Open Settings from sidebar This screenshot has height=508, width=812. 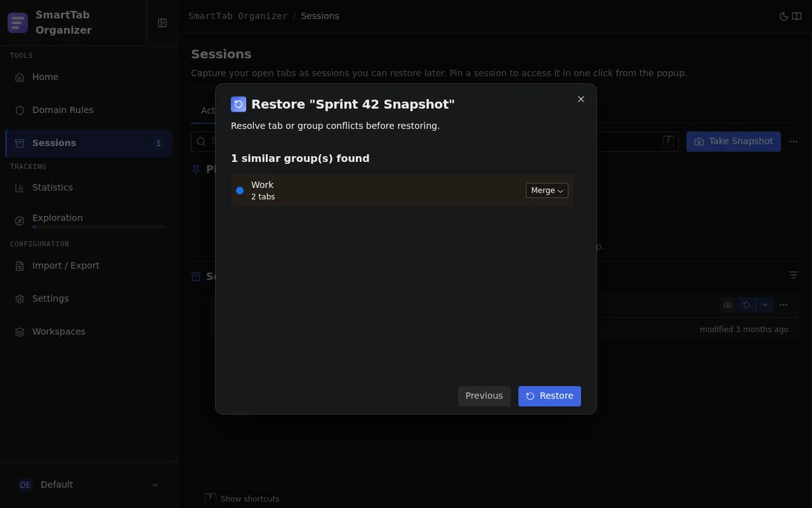point(89,298)
